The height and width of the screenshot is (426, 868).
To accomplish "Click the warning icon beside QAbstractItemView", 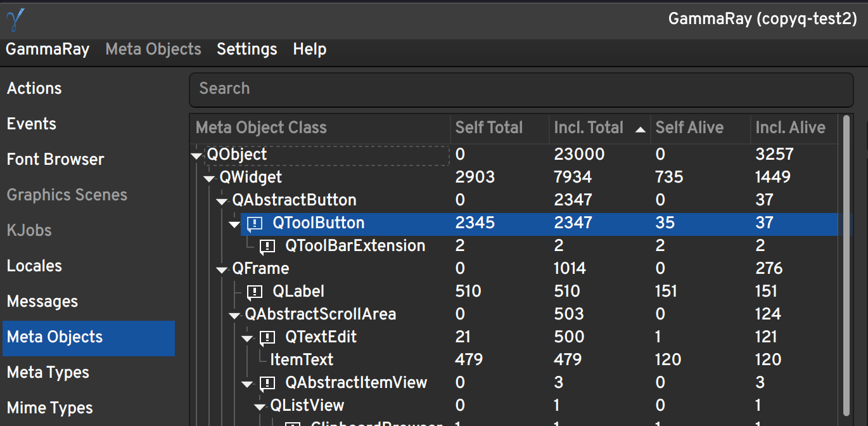I will pyautogui.click(x=267, y=383).
